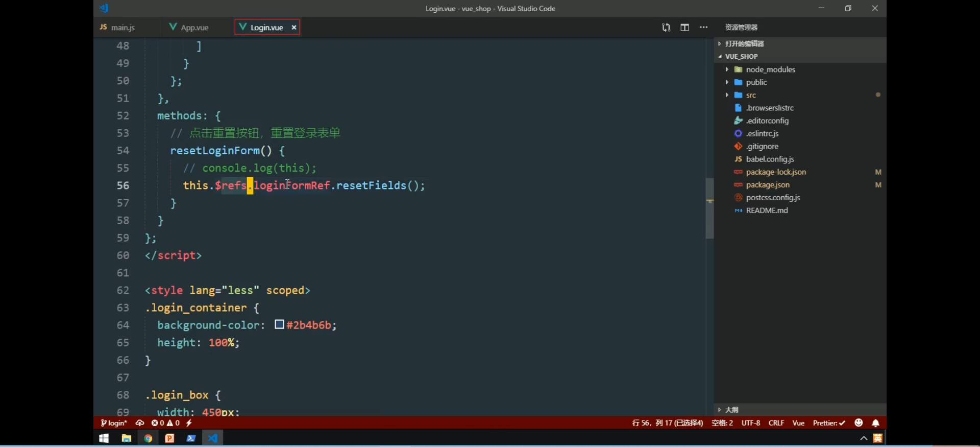This screenshot has width=980, height=447.
Task: Click the lightning bolt status icon
Action: click(189, 423)
